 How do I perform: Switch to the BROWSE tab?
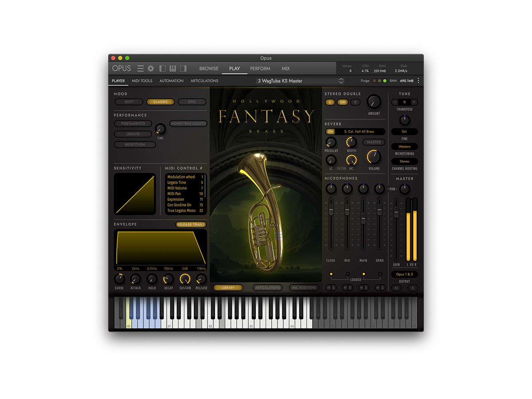209,69
